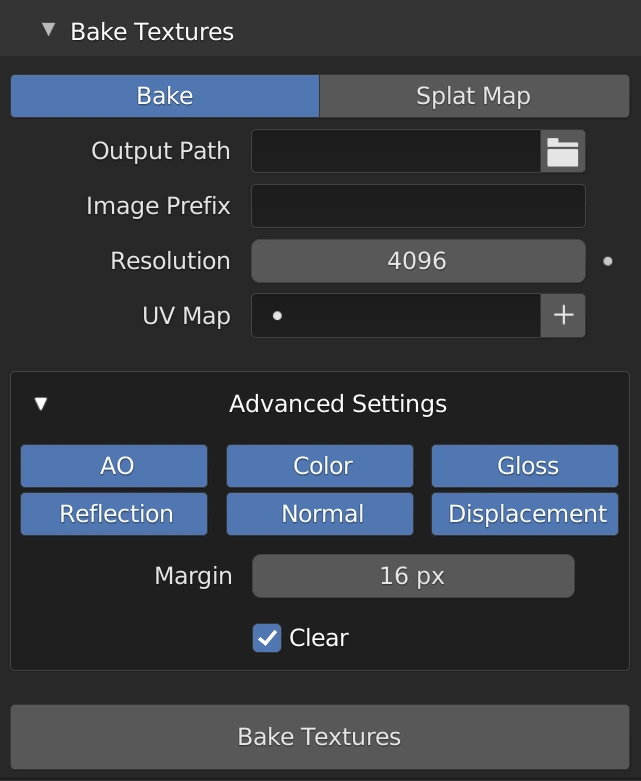Image resolution: width=641 pixels, height=781 pixels.
Task: Click the animate dot next to Resolution
Action: tap(608, 261)
